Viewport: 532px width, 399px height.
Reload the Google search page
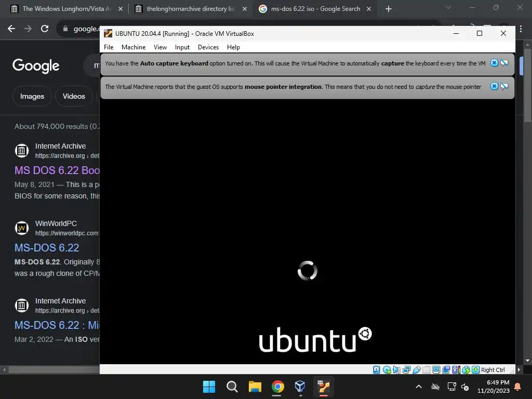click(x=45, y=29)
